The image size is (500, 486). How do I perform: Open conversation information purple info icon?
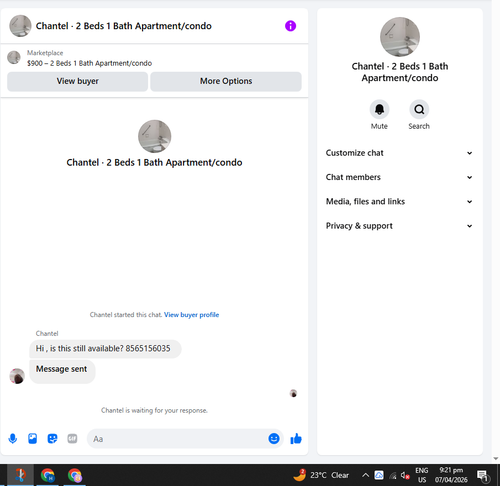(x=290, y=26)
